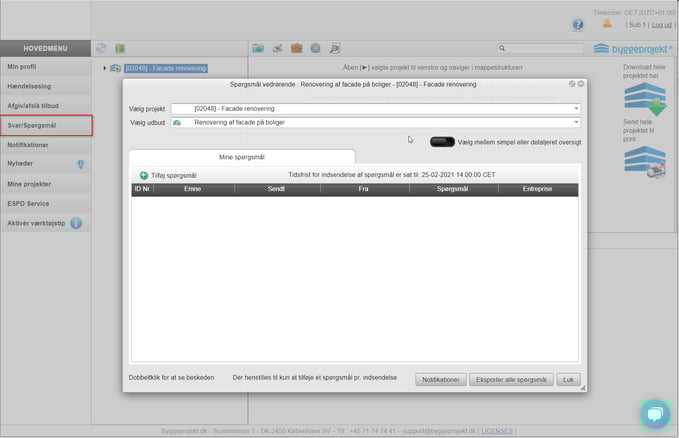This screenshot has width=679, height=438.
Task: Open Svar/Spørgsmål in main menu
Action: (x=46, y=126)
